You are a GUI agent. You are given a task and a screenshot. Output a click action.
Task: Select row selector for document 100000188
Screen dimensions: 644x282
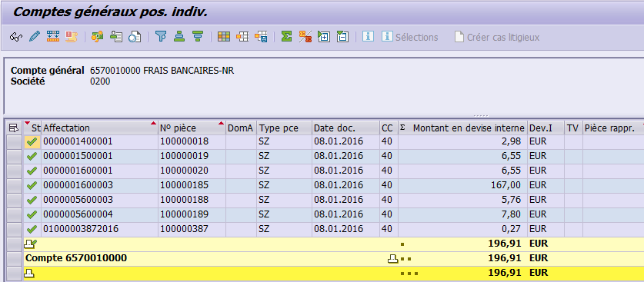(15, 200)
